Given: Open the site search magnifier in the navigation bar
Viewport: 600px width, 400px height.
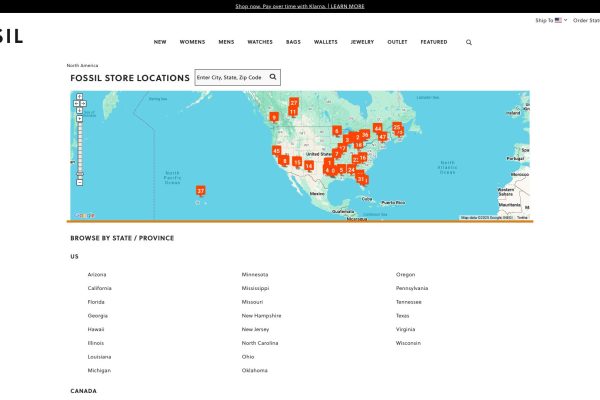Looking at the screenshot, I should pyautogui.click(x=469, y=42).
